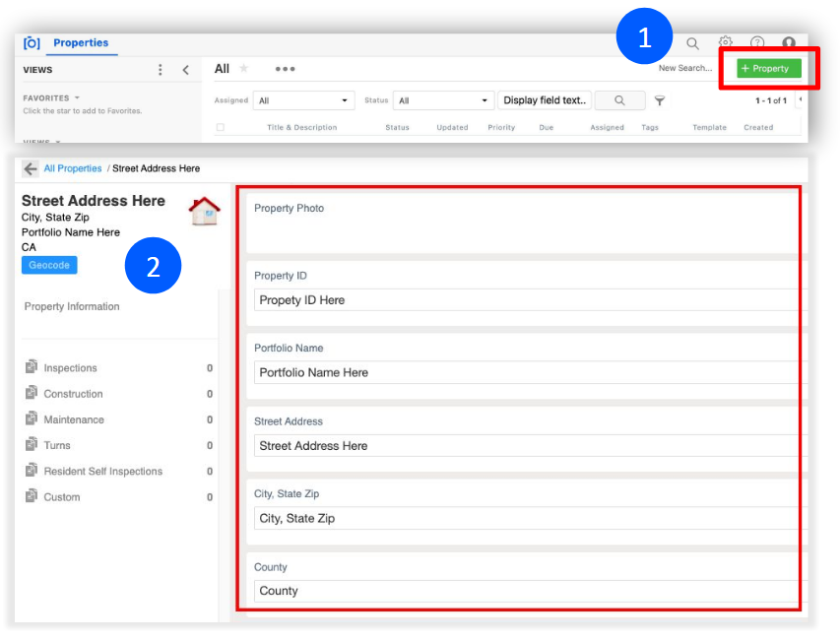This screenshot has width=840, height=642.
Task: Click the search magnifier icon in top bar
Action: point(692,43)
